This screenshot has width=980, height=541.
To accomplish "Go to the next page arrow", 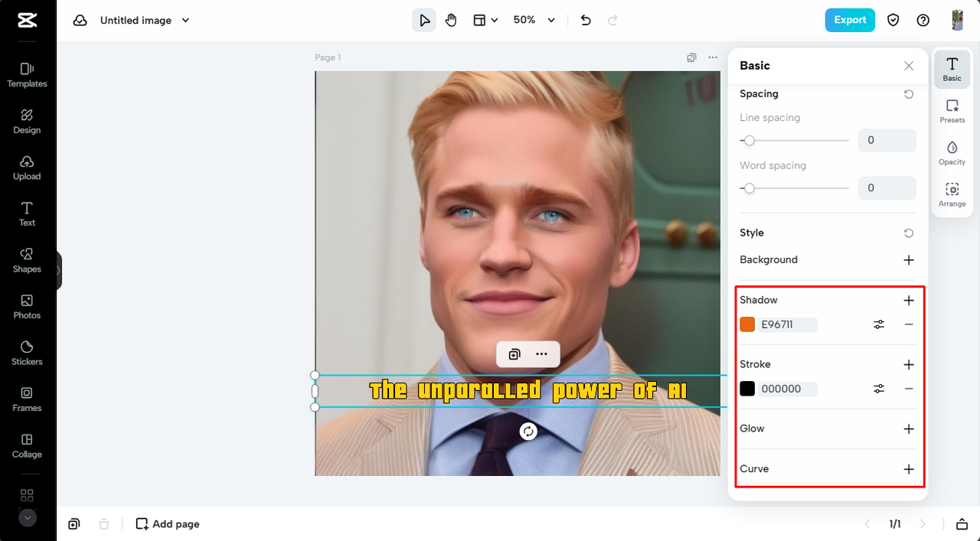I will [923, 524].
